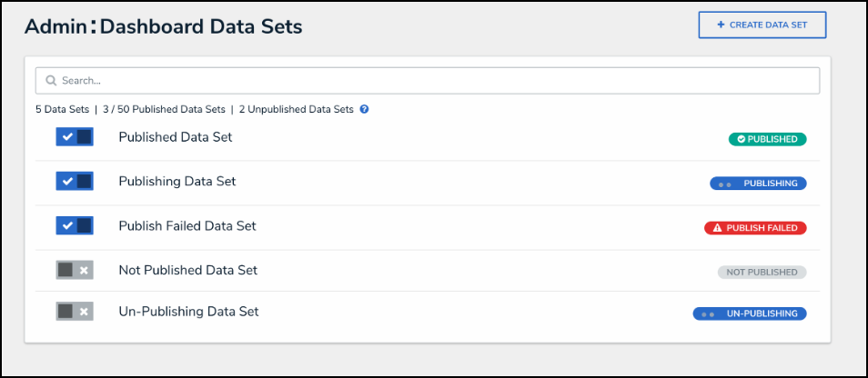Open the Publishing Data Set entry

pos(177,182)
